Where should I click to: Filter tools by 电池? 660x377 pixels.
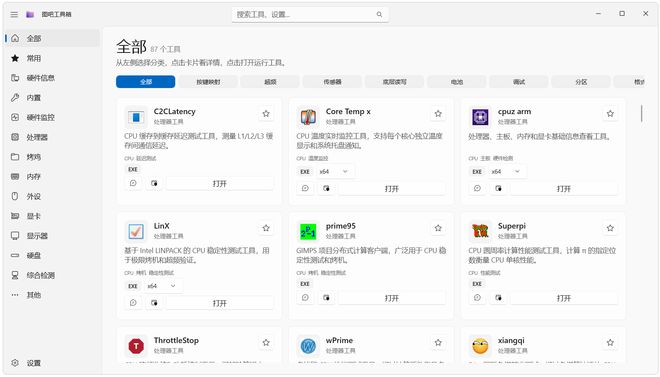457,82
